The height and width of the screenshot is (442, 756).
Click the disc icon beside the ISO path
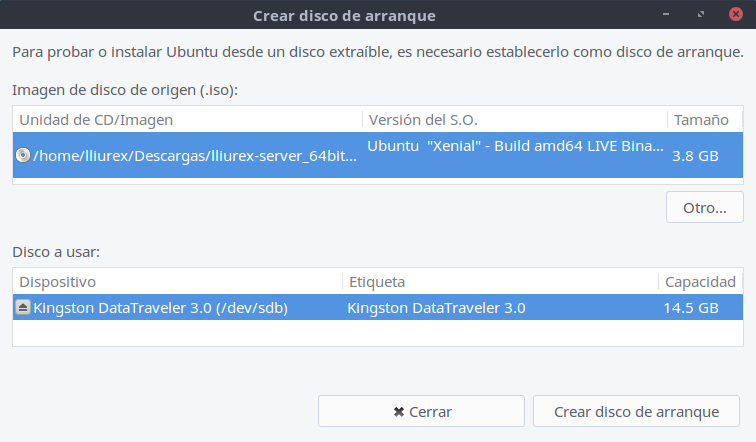coord(24,156)
